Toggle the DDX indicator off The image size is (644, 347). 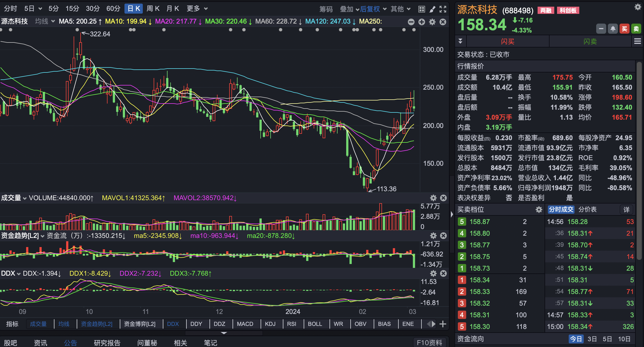click(173, 324)
